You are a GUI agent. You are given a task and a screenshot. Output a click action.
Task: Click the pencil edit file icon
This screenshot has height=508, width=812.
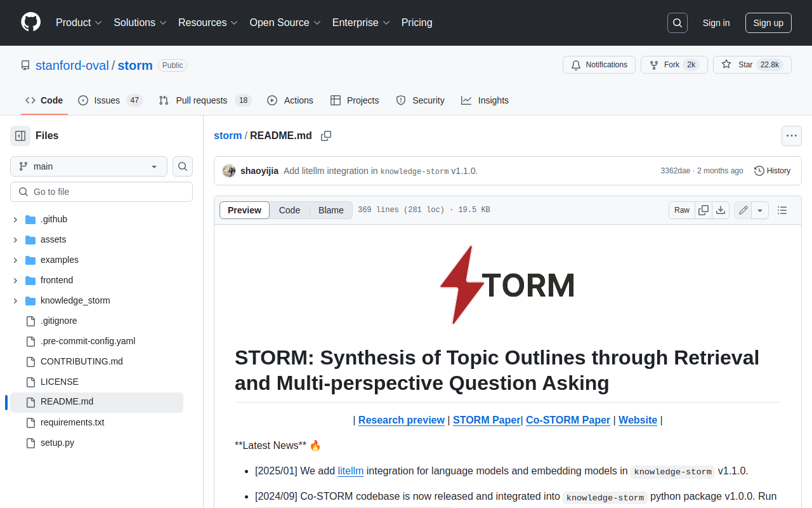[743, 210]
